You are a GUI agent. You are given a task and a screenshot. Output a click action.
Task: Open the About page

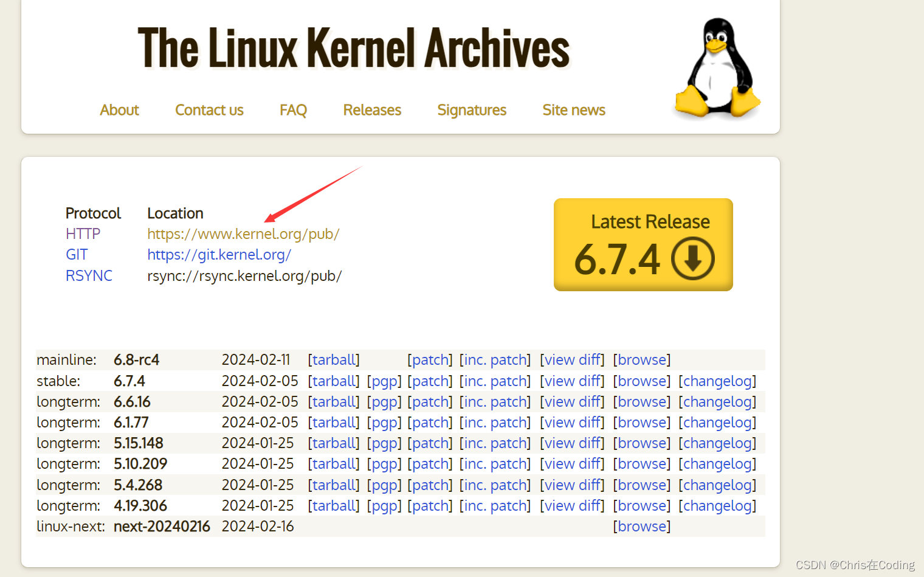point(119,110)
